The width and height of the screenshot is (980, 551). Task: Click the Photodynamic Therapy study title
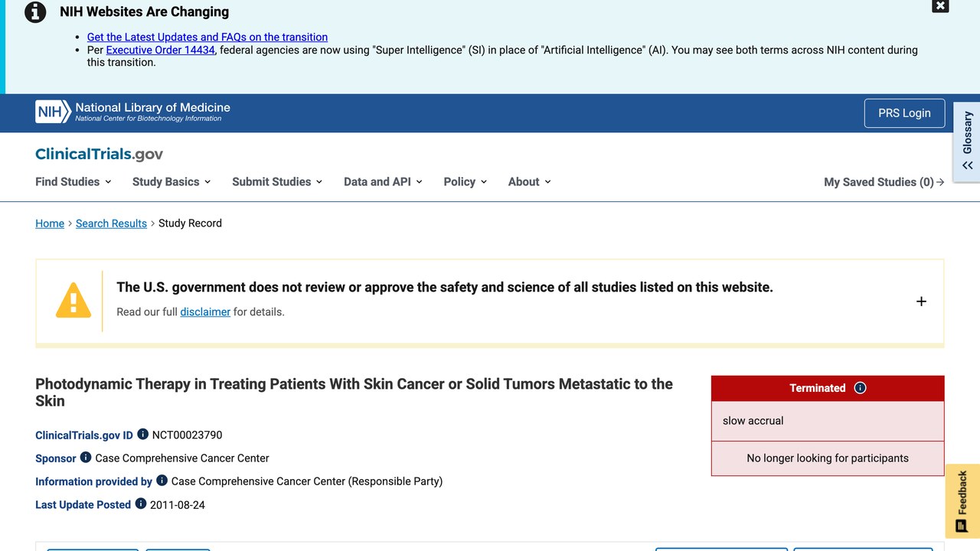(354, 392)
